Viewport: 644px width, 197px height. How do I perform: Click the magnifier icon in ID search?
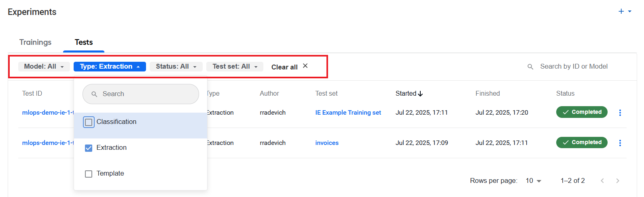(x=530, y=67)
